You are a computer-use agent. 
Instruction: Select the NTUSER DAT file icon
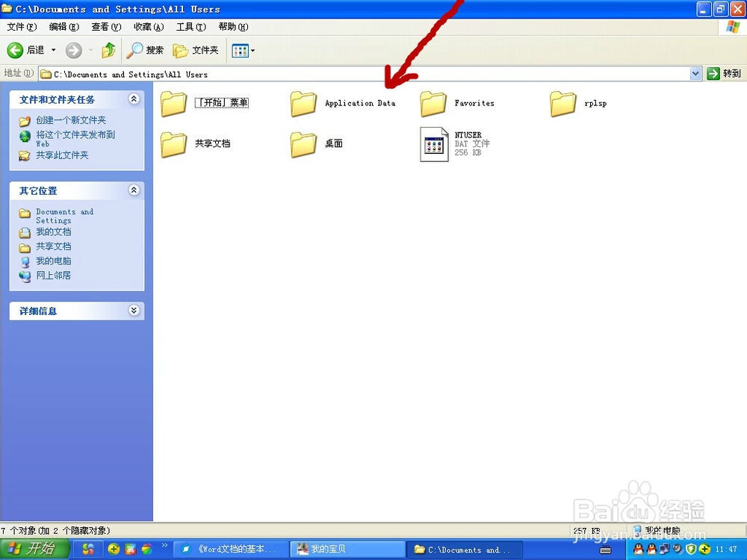point(434,144)
